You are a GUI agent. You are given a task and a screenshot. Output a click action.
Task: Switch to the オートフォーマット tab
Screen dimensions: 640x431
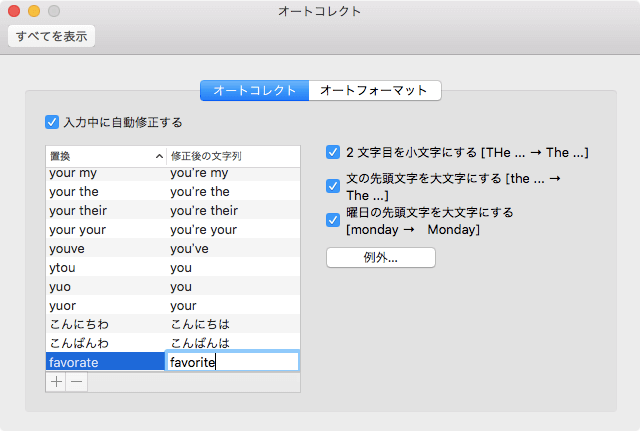374,90
